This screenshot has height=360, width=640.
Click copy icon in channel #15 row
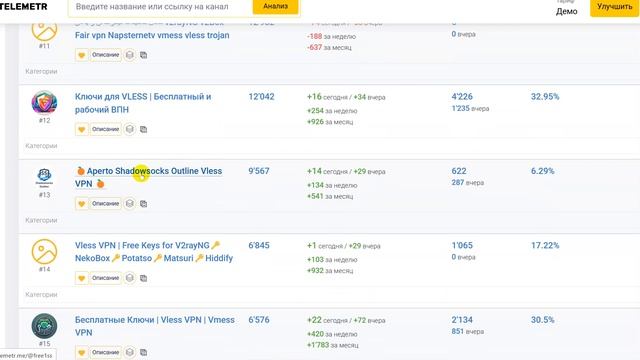(x=143, y=352)
